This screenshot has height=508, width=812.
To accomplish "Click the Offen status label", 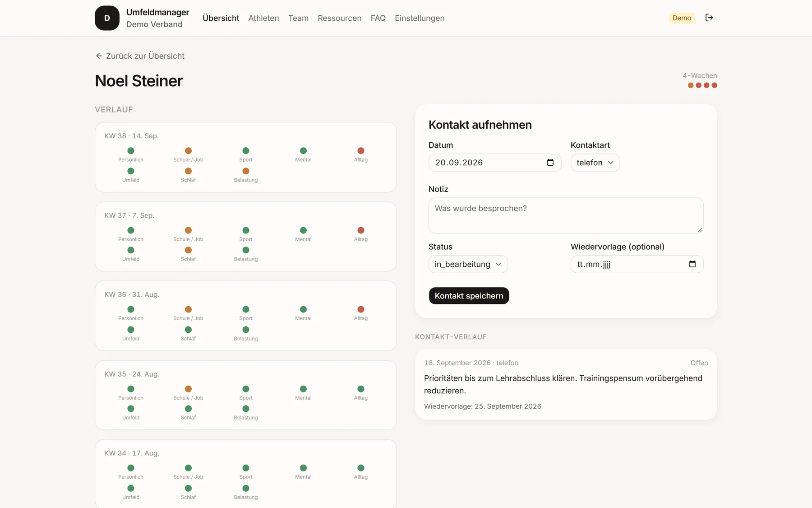I will tap(699, 363).
